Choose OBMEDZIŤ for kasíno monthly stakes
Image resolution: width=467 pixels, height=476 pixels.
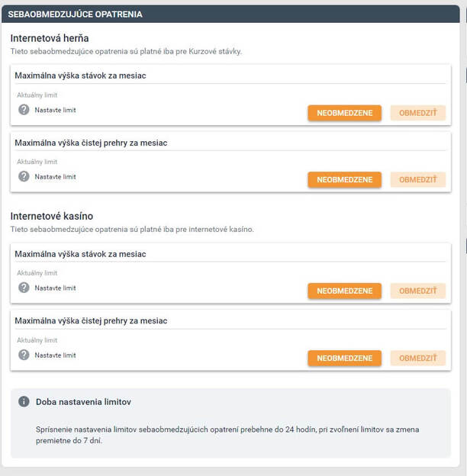pyautogui.click(x=418, y=291)
